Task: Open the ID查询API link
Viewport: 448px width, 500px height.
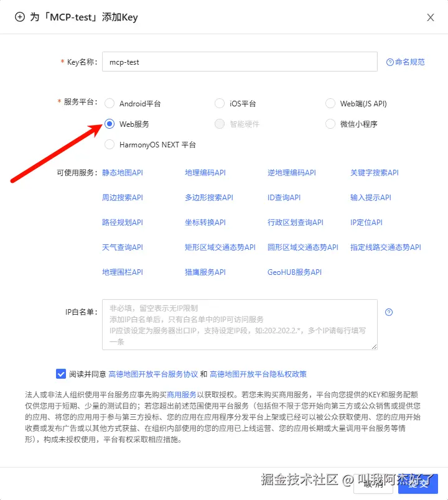Action: [x=284, y=198]
